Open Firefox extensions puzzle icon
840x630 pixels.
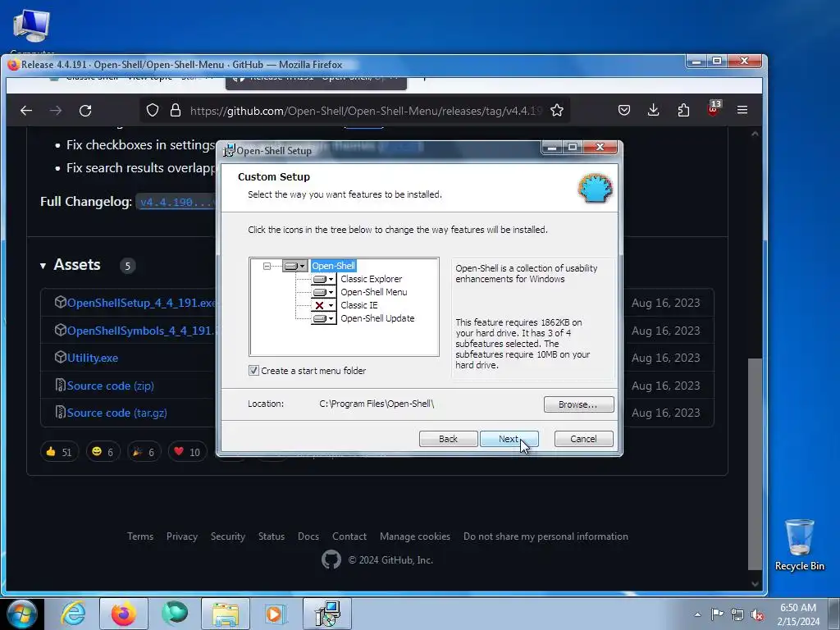click(x=683, y=111)
